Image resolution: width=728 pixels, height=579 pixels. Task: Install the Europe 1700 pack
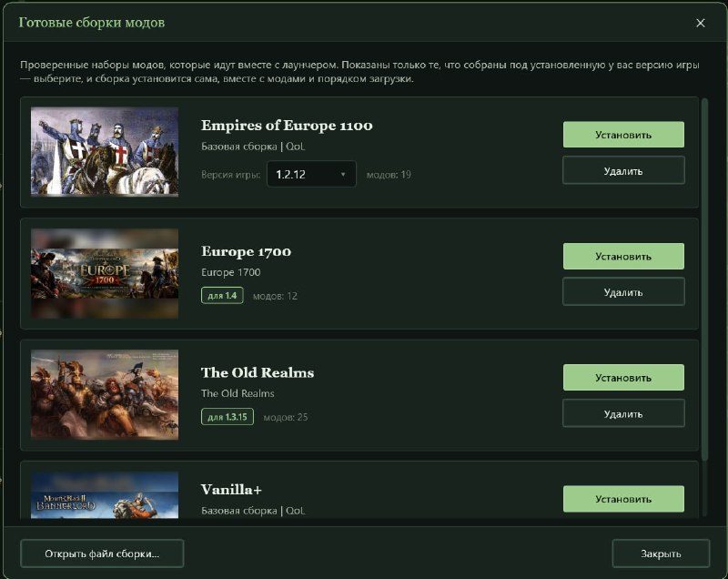623,257
